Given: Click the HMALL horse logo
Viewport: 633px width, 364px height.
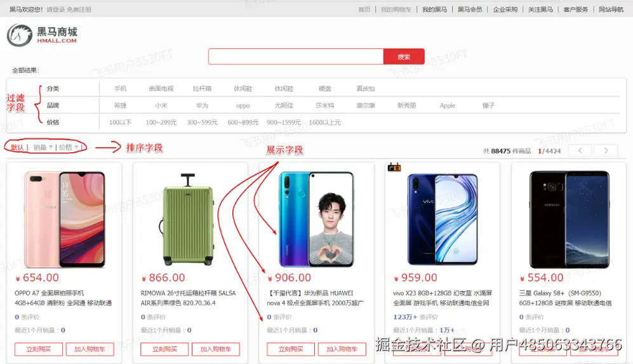Looking at the screenshot, I should point(20,35).
